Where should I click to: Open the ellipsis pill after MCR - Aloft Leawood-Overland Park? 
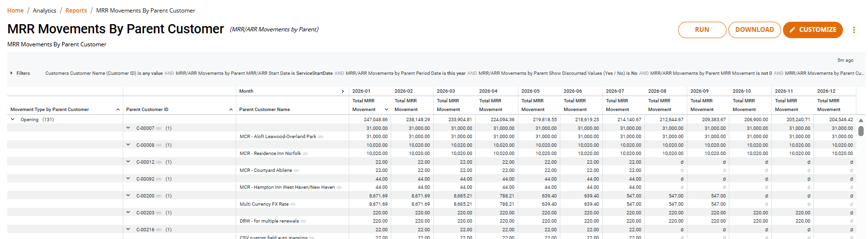click(x=321, y=137)
